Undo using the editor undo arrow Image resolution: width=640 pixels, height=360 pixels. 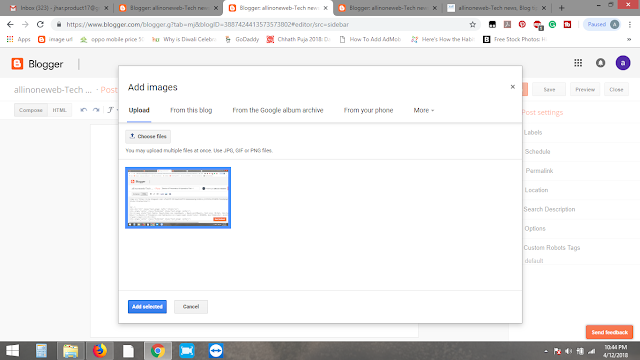[x=84, y=110]
